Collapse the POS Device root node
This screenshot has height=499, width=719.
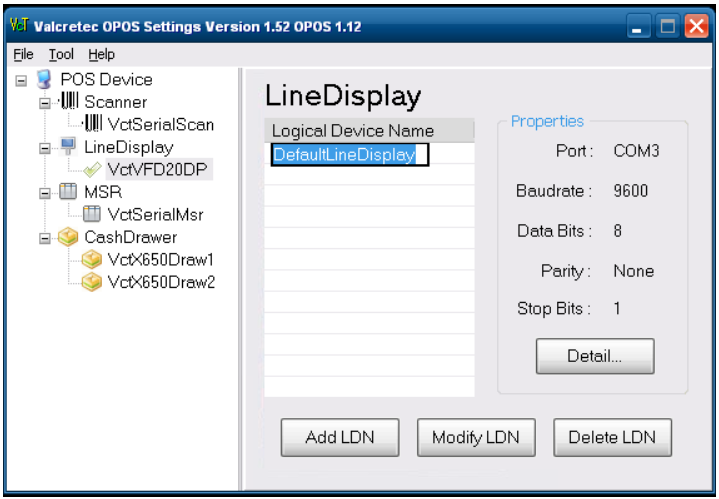coord(20,80)
